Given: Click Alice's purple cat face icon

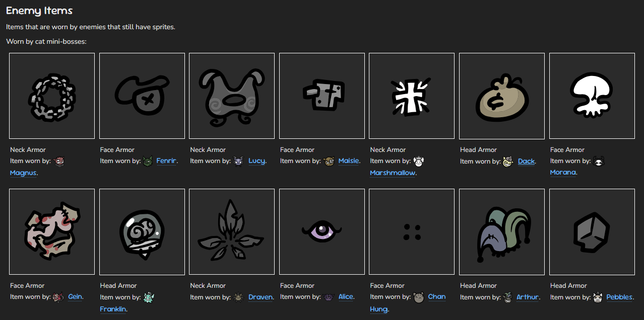Looking at the screenshot, I should pyautogui.click(x=329, y=297).
